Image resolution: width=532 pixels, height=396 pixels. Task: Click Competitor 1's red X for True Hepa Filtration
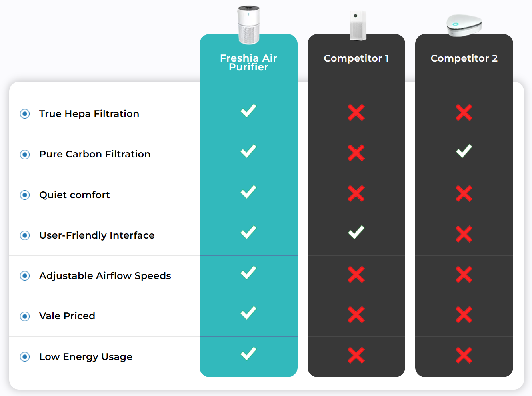356,113
